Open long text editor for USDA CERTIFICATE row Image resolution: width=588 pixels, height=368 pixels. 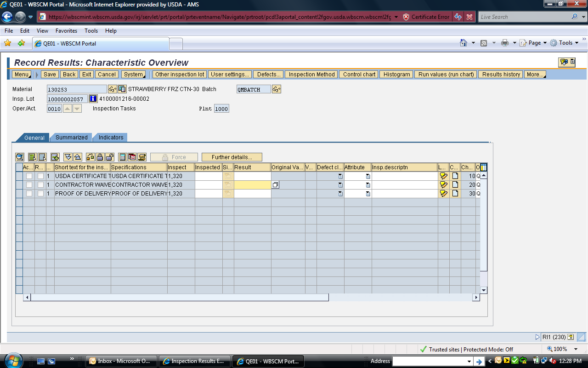click(443, 176)
